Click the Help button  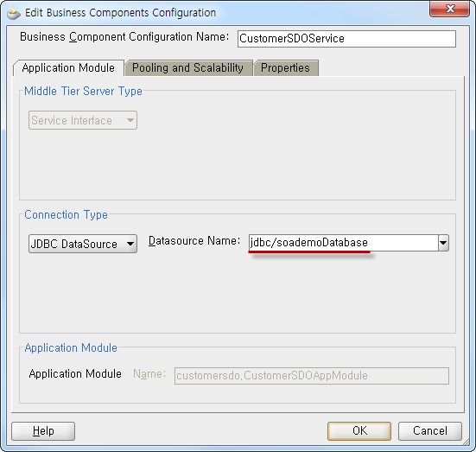pos(43,430)
